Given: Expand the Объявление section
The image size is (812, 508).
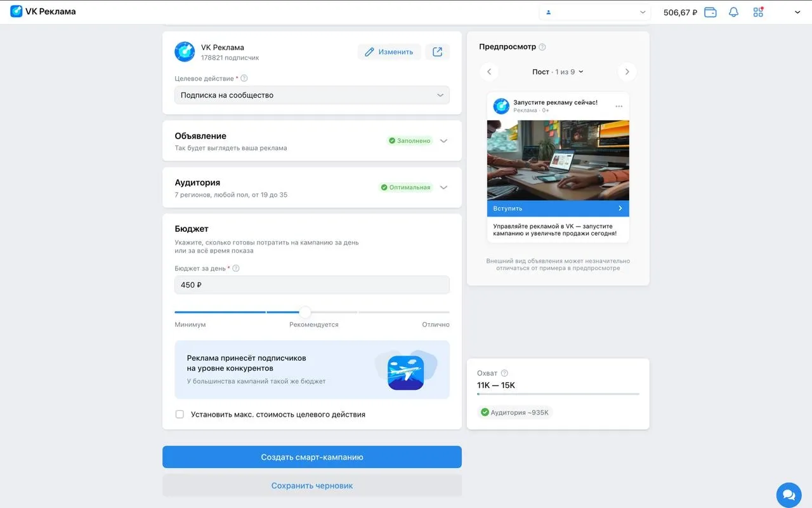Looking at the screenshot, I should pyautogui.click(x=443, y=141).
